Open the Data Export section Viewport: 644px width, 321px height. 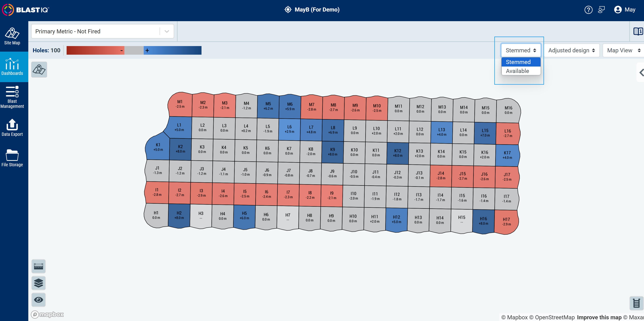coord(12,128)
